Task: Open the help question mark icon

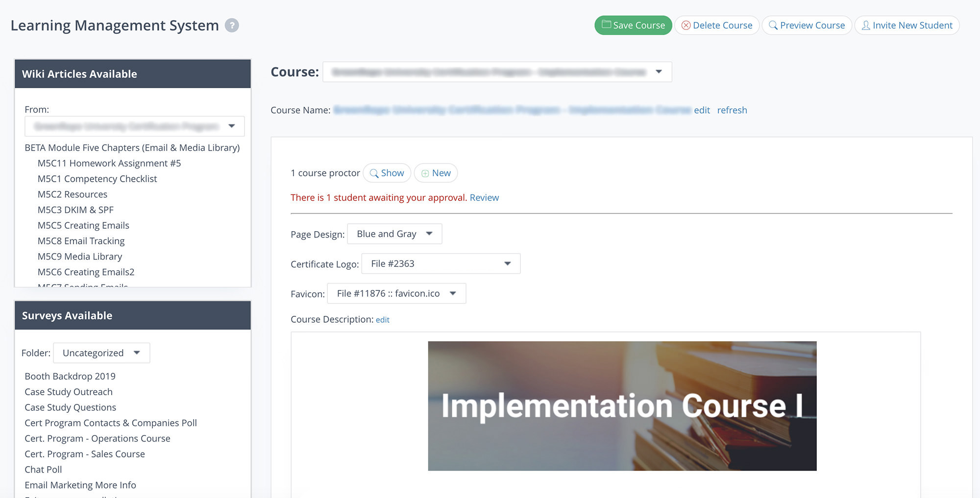Action: 232,25
